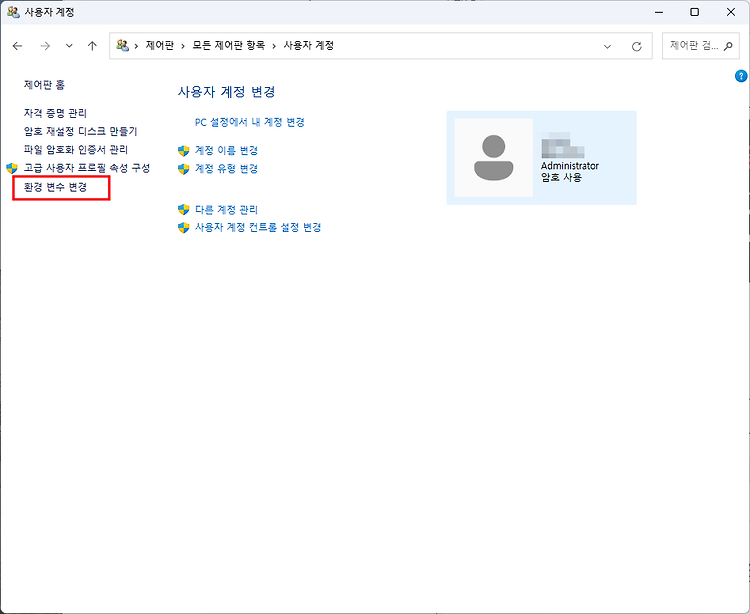Go up one level with up arrow

92,46
